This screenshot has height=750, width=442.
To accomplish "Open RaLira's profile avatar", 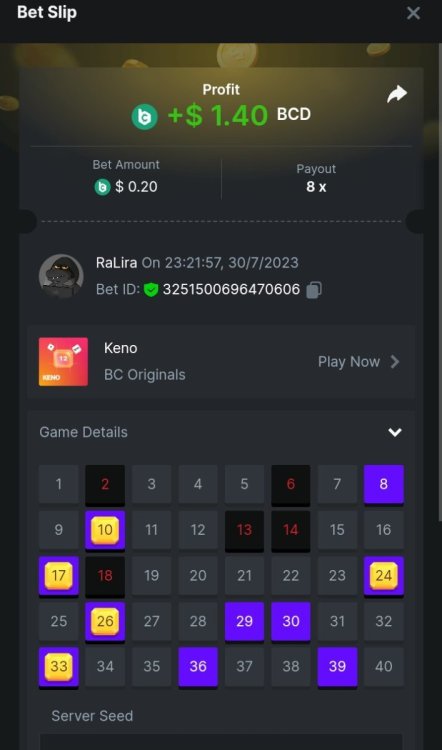I will [61, 276].
